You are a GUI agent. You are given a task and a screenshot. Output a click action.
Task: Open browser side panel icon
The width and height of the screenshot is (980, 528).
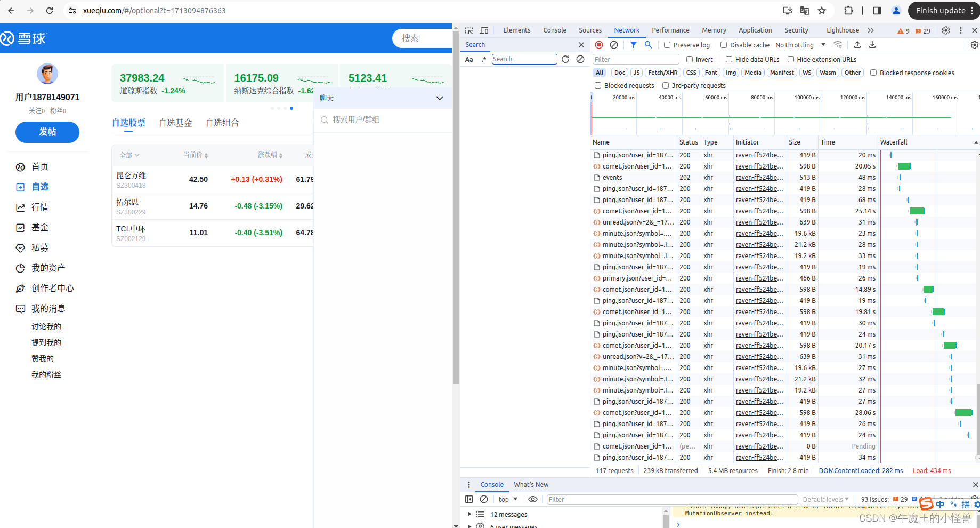(x=877, y=11)
